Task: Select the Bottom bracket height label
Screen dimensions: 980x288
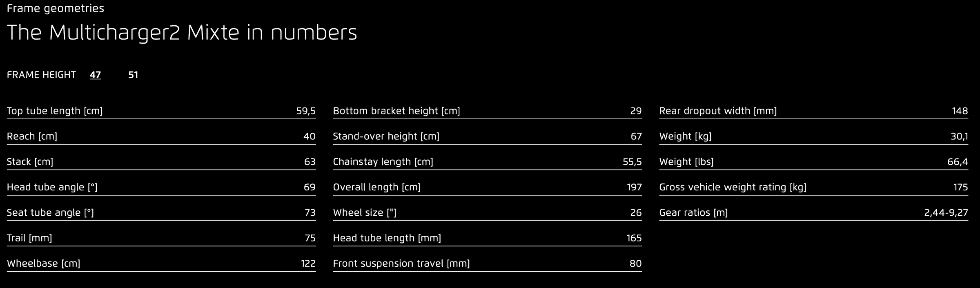Action: tap(396, 111)
